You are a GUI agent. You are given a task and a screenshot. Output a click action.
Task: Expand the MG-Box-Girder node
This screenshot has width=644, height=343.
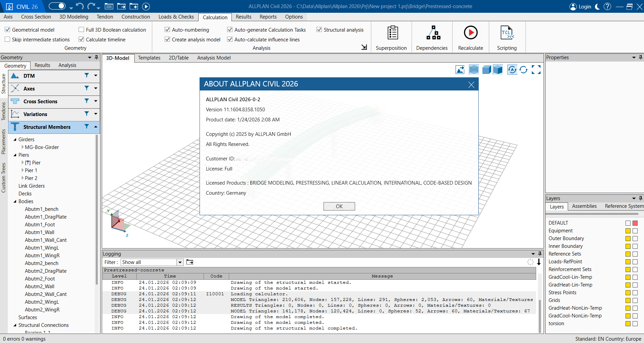(x=23, y=147)
